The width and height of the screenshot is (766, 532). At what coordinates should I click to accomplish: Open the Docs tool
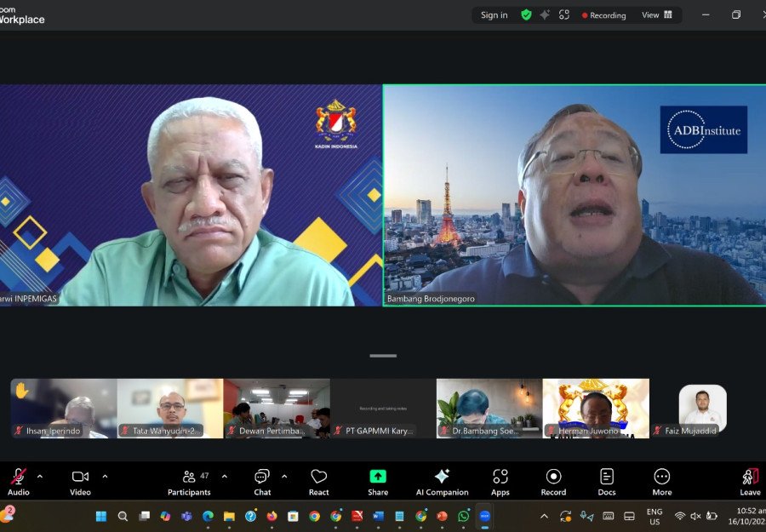click(x=607, y=482)
